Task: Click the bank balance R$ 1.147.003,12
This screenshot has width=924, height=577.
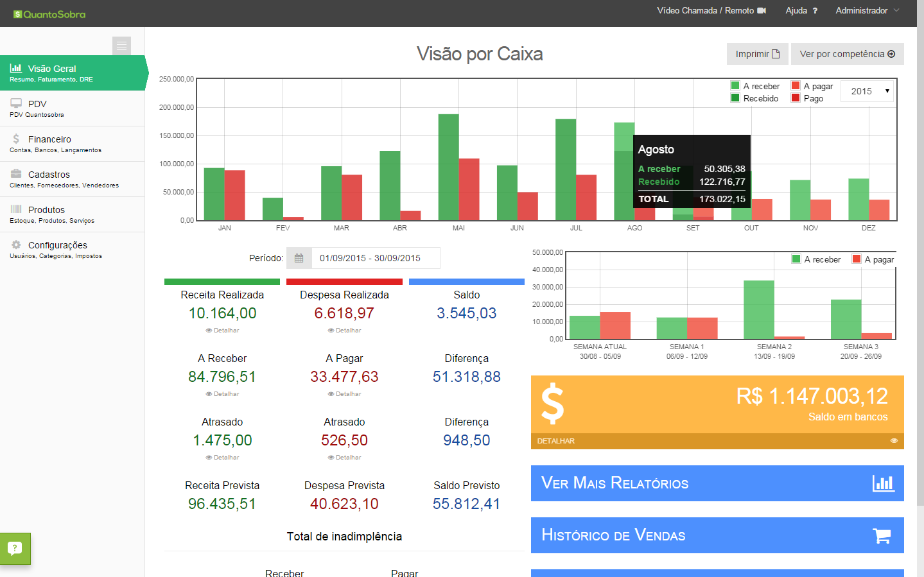Action: [x=812, y=396]
